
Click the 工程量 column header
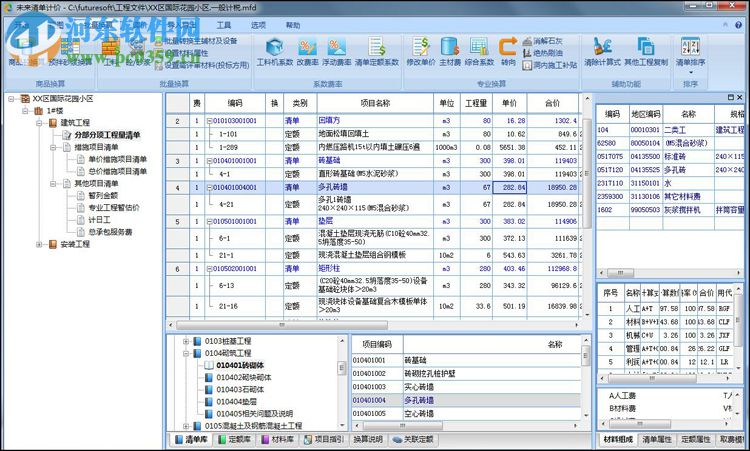point(476,103)
